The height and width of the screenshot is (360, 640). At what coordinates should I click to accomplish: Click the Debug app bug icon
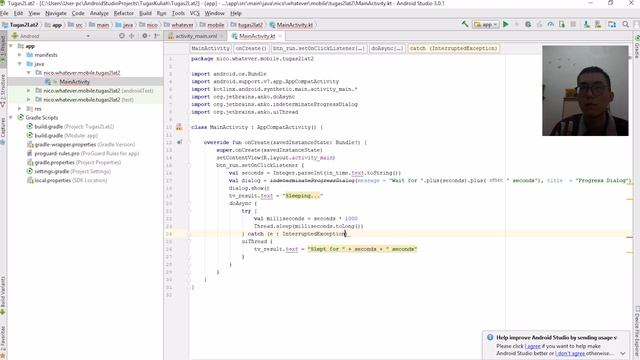click(528, 24)
